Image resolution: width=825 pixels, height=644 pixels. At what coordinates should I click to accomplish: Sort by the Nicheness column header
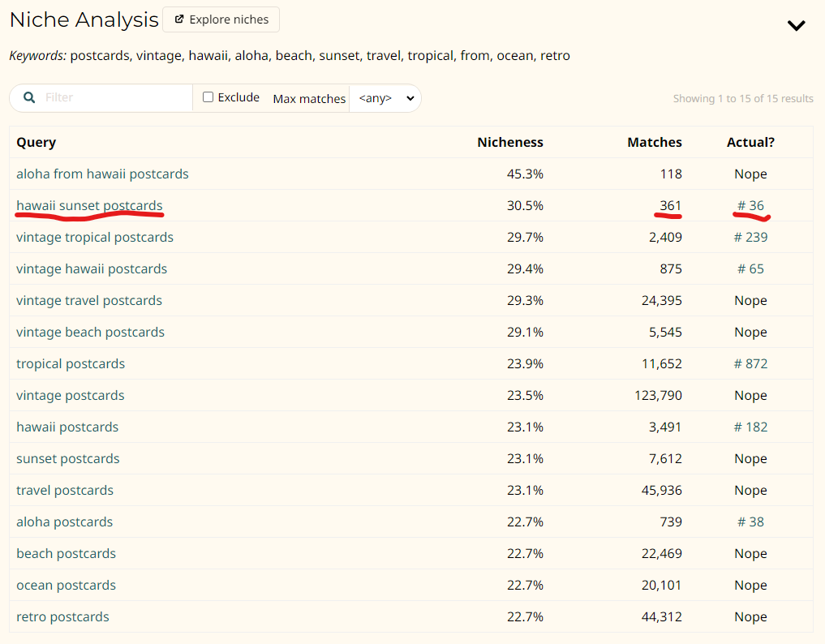509,142
